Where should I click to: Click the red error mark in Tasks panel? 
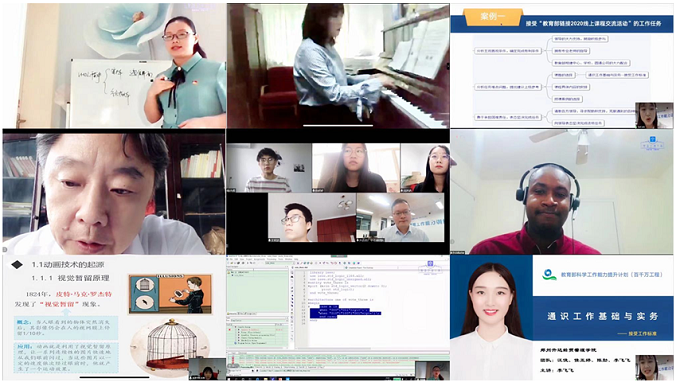(x=229, y=330)
